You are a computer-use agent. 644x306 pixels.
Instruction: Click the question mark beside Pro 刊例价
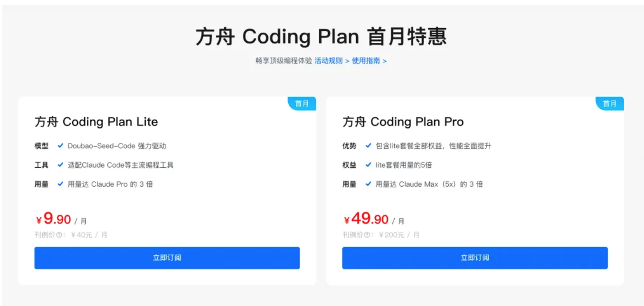367,235
